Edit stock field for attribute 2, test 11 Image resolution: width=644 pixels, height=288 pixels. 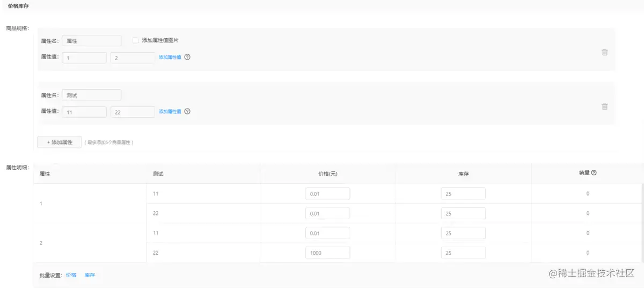point(463,233)
